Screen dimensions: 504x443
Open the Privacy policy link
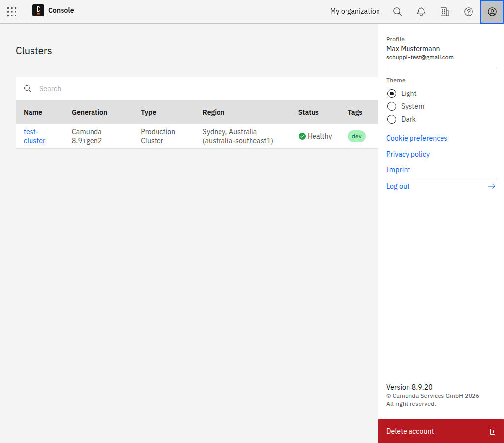pyautogui.click(x=408, y=154)
